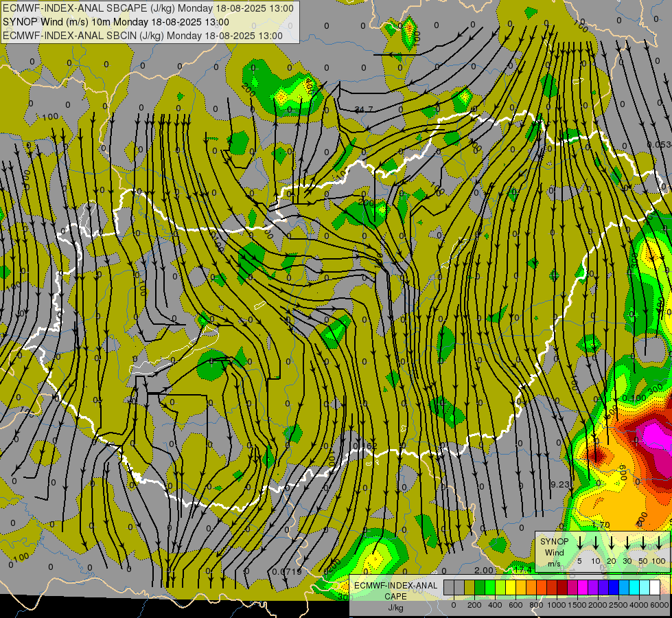Click the 50 m/s wind arrow in legend
The image size is (672, 618).
coord(643,542)
